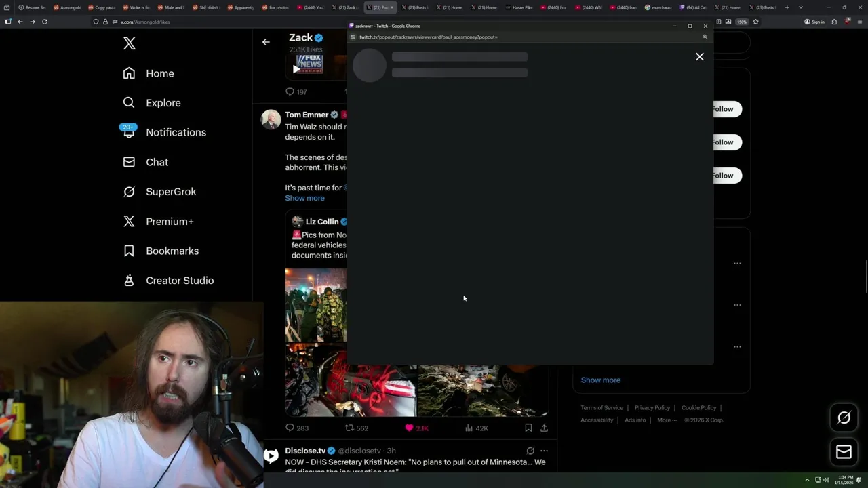Image resolution: width=868 pixels, height=488 pixels.
Task: Go forward in Firefox browser toolbar
Action: pos(32,22)
